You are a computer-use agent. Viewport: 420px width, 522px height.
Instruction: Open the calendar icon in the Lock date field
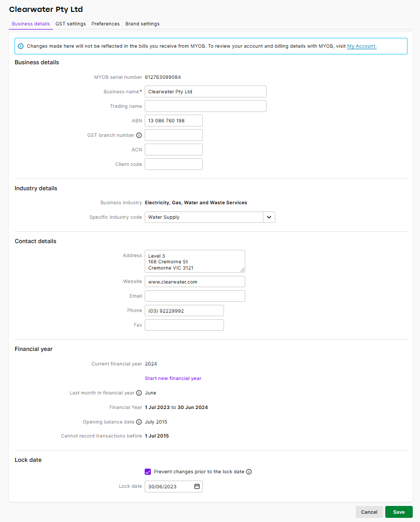(x=197, y=486)
